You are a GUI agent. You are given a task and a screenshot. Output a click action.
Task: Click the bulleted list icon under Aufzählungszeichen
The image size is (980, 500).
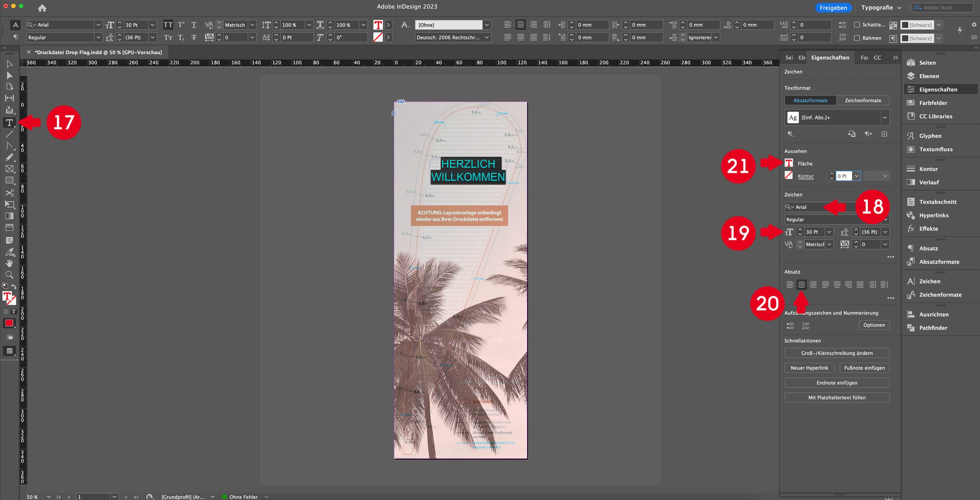(x=790, y=326)
